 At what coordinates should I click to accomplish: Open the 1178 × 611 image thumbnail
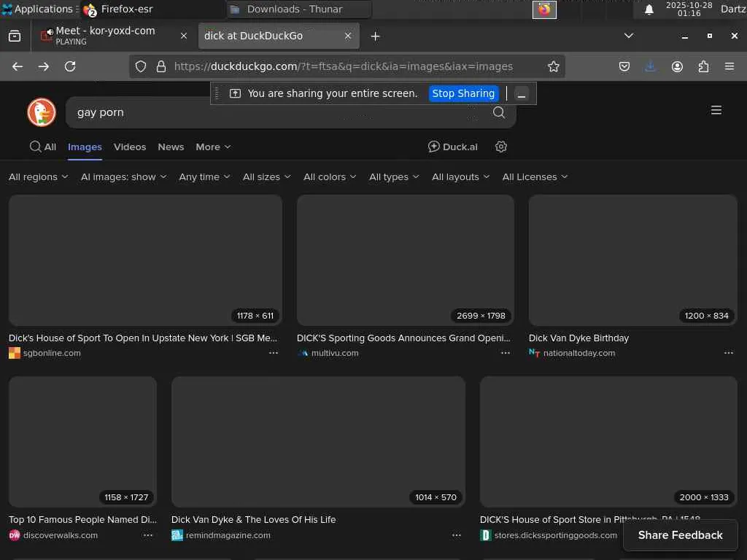(x=145, y=260)
